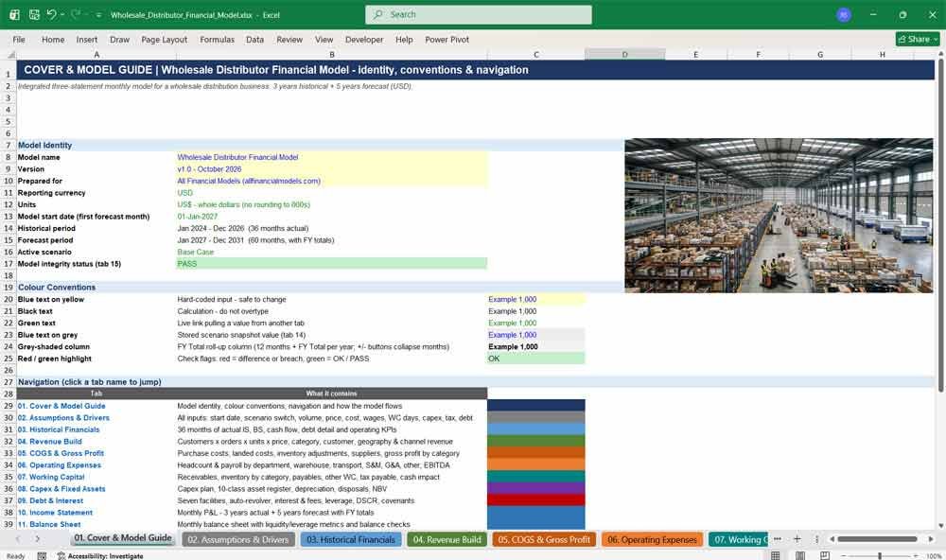Image resolution: width=946 pixels, height=560 pixels.
Task: Click Accessibility: Investigate in status bar
Action: click(x=100, y=556)
